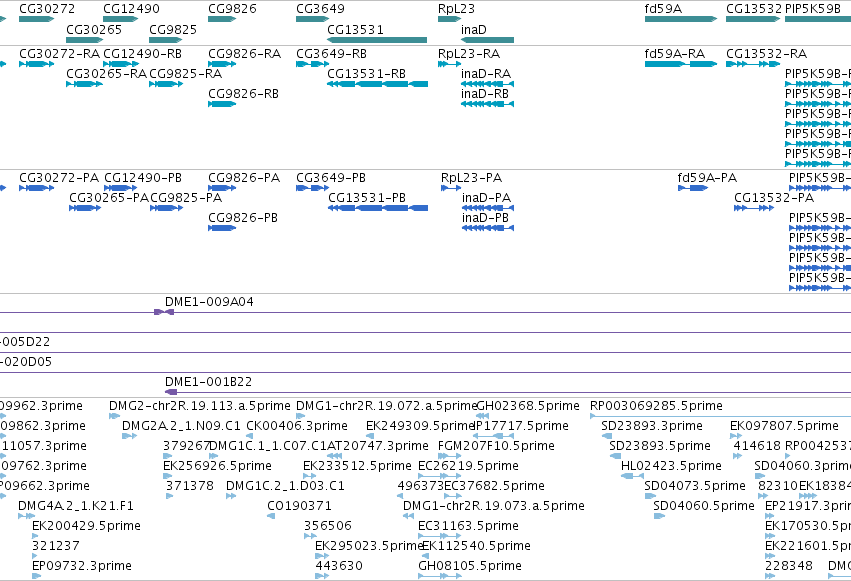Click transcript CG13531-RB

coord(377,84)
